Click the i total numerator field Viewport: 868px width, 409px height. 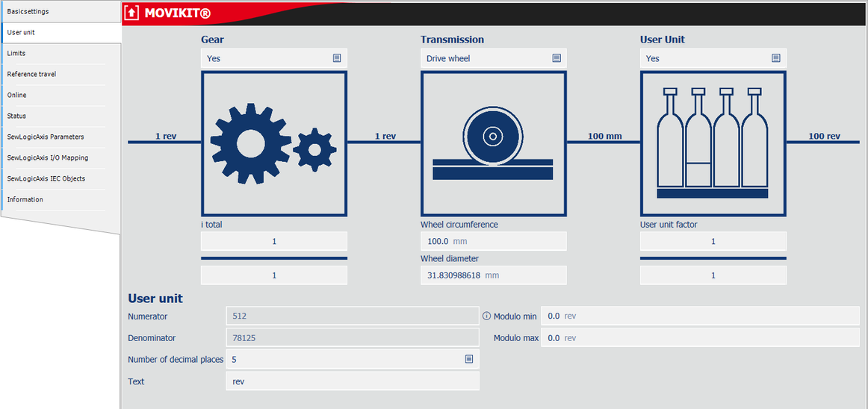[273, 241]
